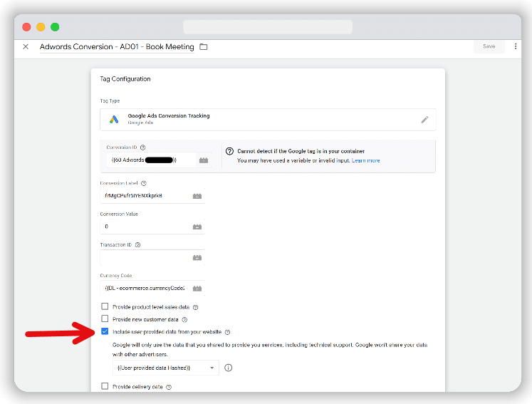This screenshot has height=404, width=532.
Task: Click the info icon beside user data dropdown
Action: click(x=229, y=368)
